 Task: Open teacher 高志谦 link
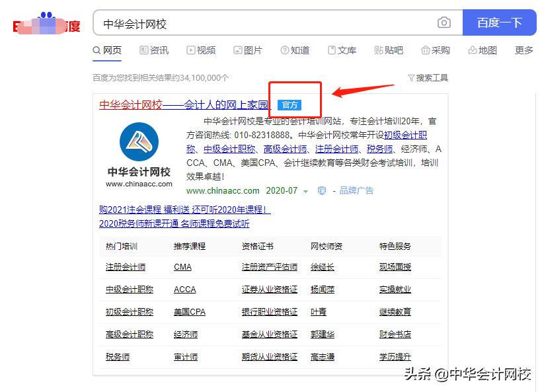tap(323, 357)
